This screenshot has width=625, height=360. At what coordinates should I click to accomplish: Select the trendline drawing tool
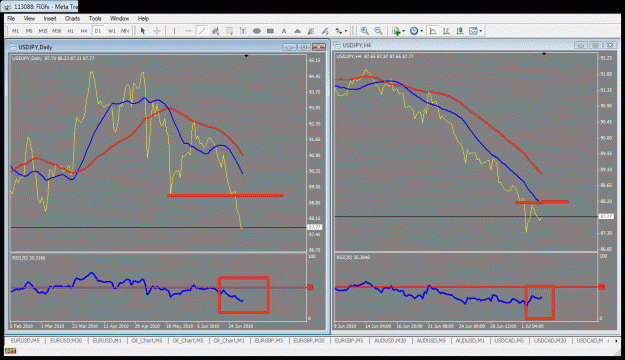[202, 31]
